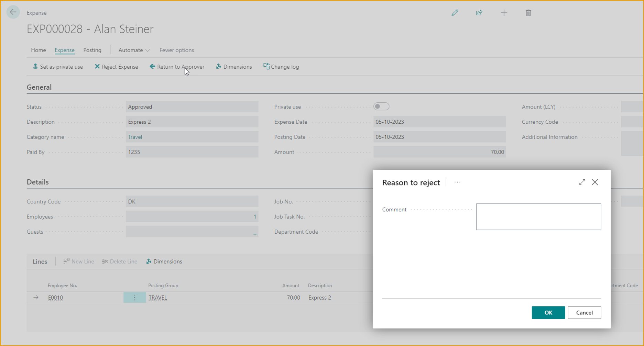This screenshot has width=644, height=346.
Task: Open more options in the Reason to reject dialog
Action: [457, 182]
